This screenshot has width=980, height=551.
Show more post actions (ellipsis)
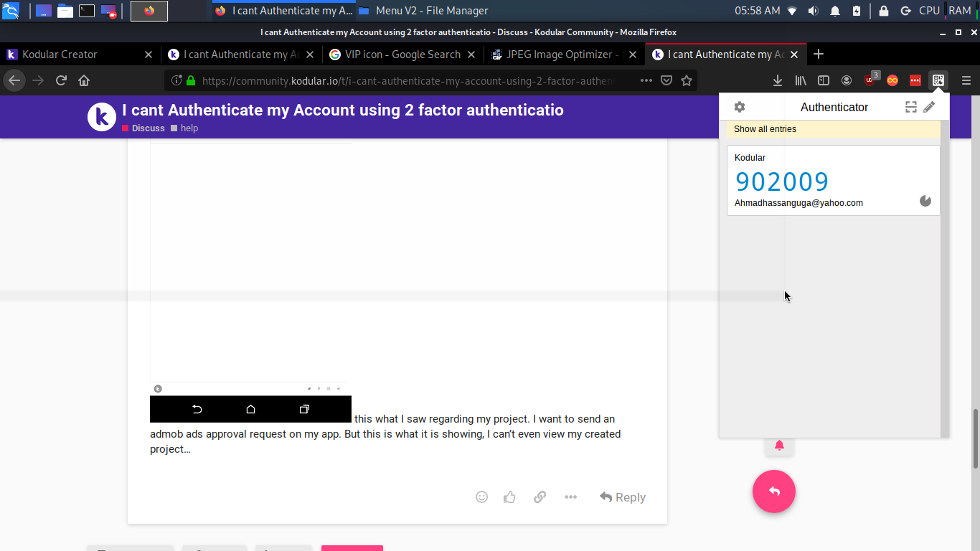coord(570,497)
